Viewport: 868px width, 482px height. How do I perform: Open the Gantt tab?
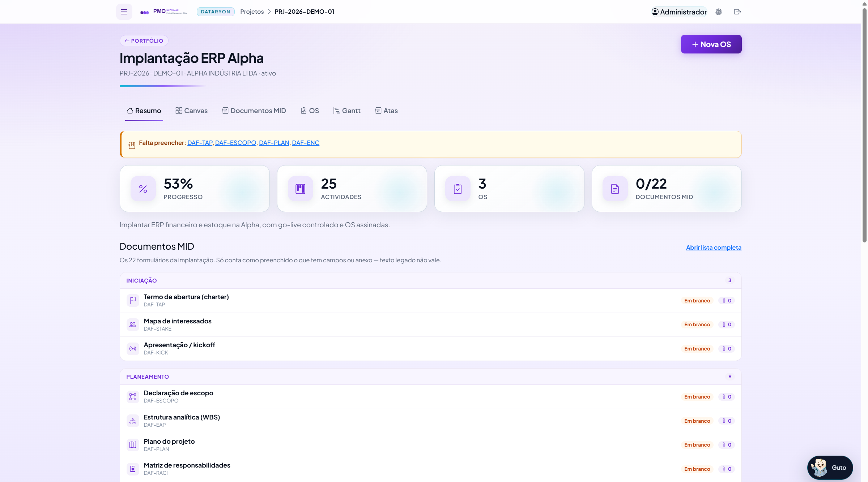pyautogui.click(x=347, y=111)
